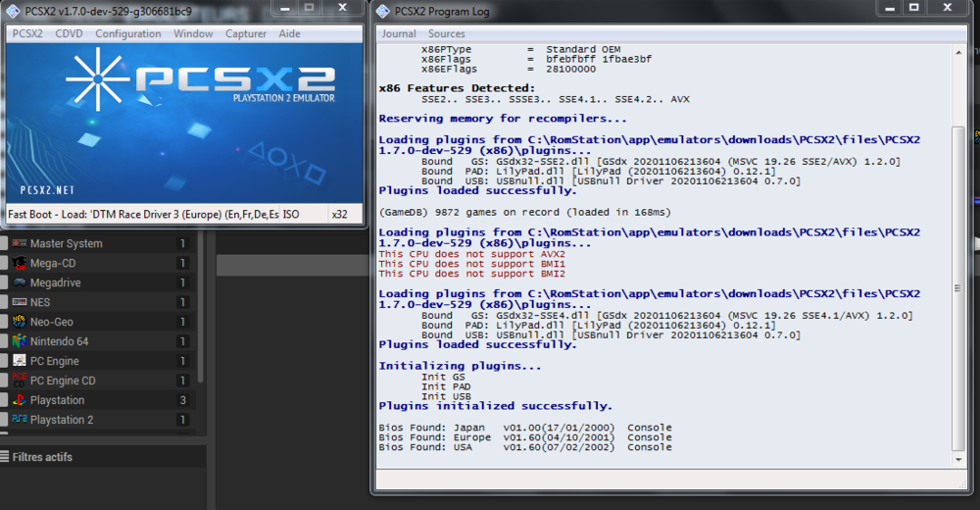Minimize the PCSX2 main emulator window
Image resolution: width=980 pixels, height=510 pixels.
pos(285,8)
